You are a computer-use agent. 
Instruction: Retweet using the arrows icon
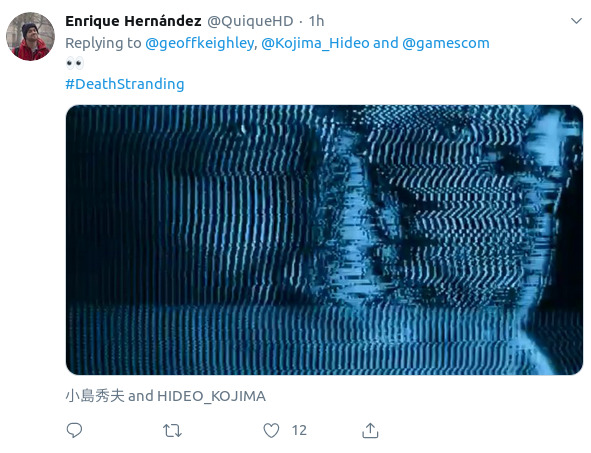click(172, 430)
